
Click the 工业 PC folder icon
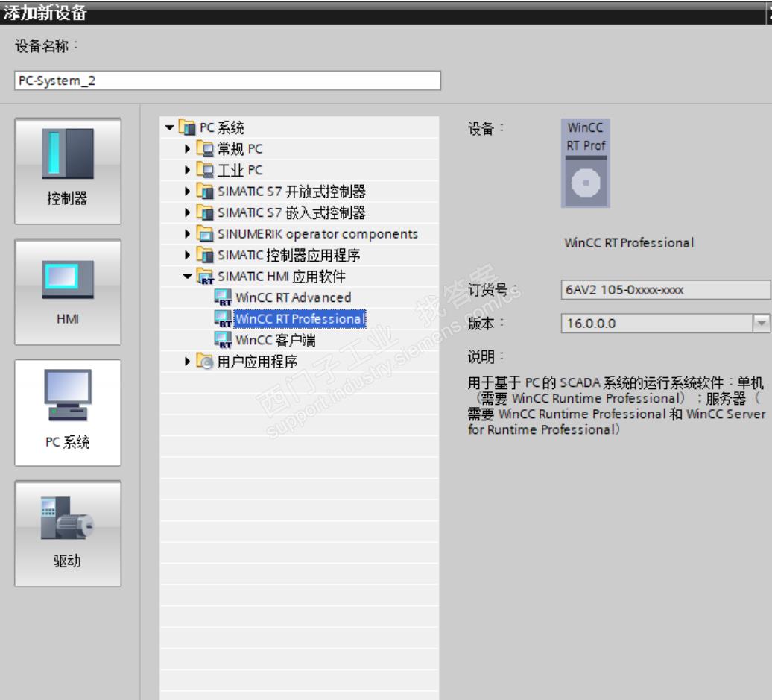(x=205, y=169)
